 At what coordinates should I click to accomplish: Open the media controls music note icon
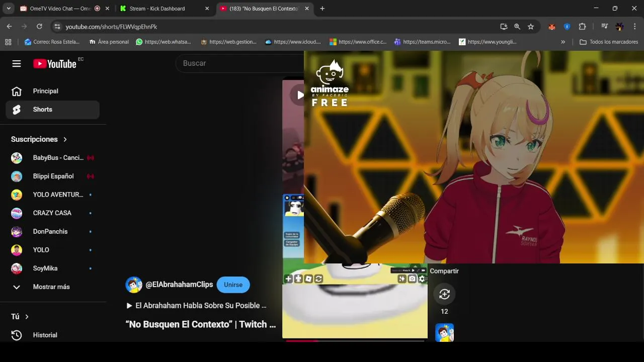(604, 27)
